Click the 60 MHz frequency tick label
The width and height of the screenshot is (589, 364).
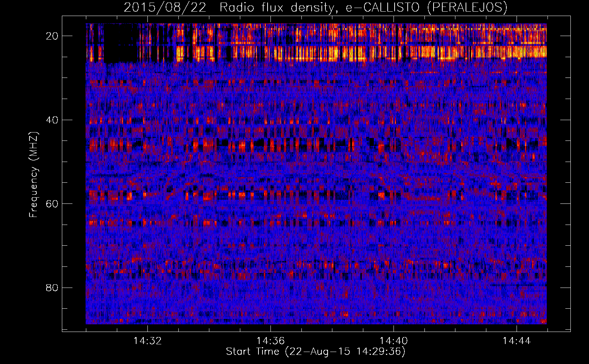[52, 203]
